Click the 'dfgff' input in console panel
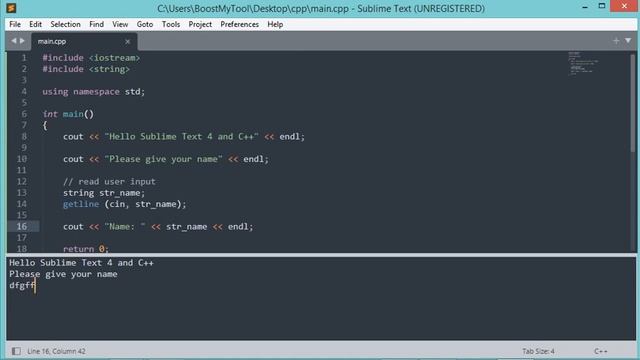The width and height of the screenshot is (640, 360). click(22, 285)
